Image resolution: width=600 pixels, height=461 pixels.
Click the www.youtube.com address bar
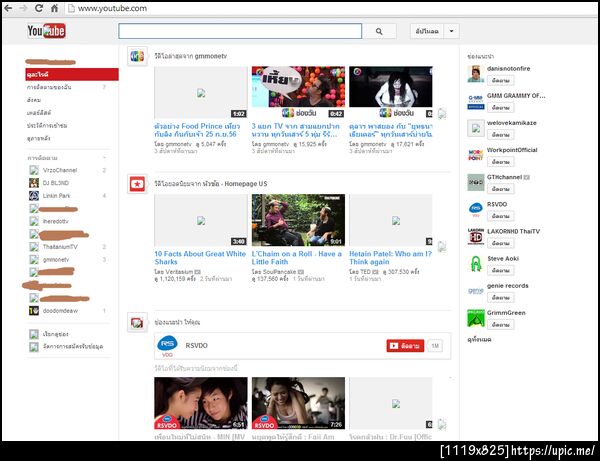[x=112, y=8]
